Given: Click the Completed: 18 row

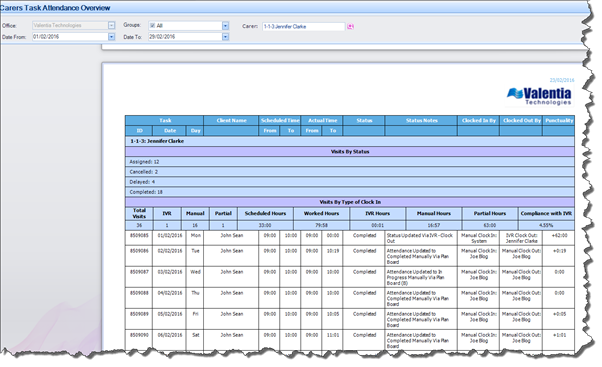Looking at the screenshot, I should [x=350, y=192].
